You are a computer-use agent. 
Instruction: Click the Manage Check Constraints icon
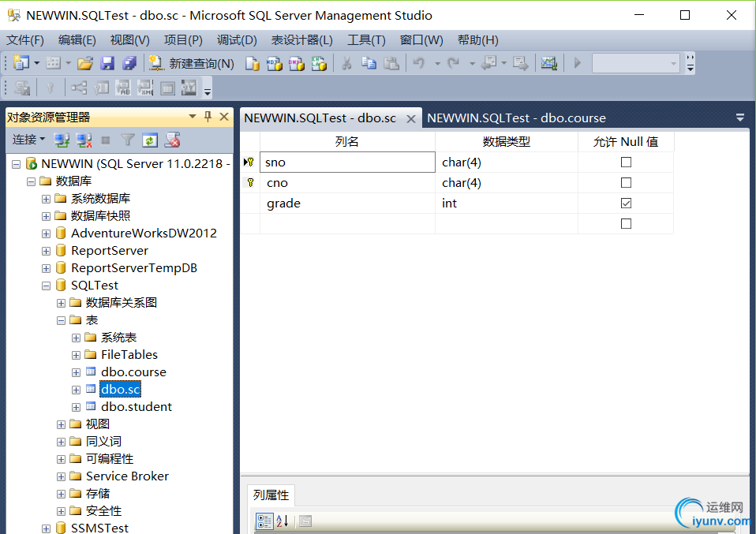pyautogui.click(x=167, y=88)
